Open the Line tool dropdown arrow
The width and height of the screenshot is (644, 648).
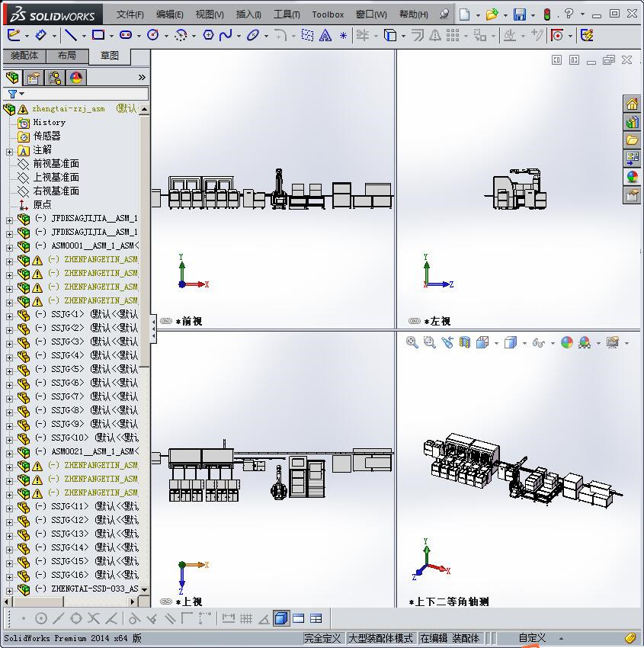pos(84,37)
